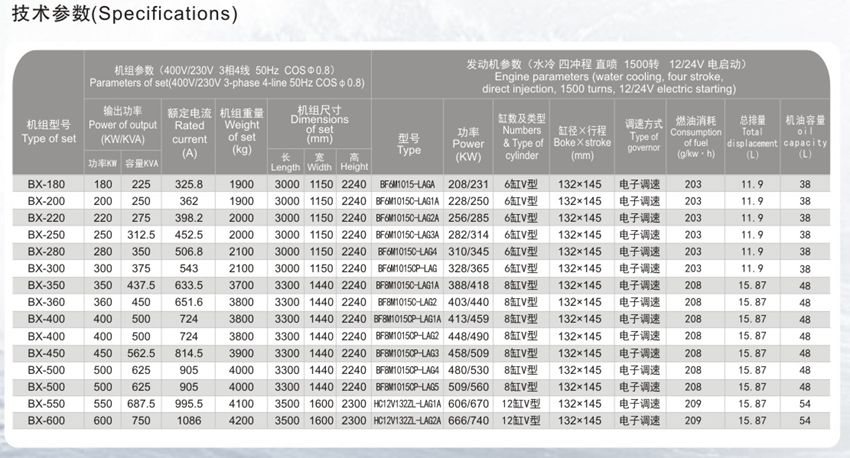Click the '技术参数(Specifications)' title
This screenshot has height=458, width=850.
click(125, 14)
